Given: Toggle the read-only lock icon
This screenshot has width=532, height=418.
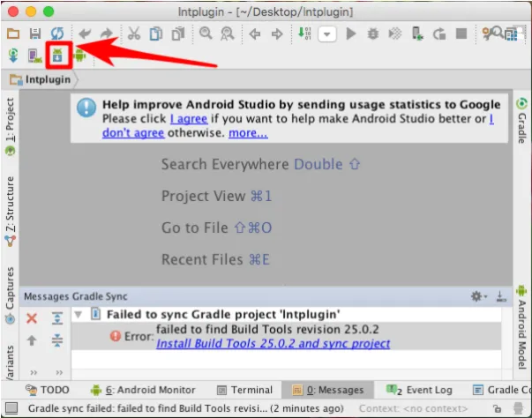Looking at the screenshot, I should click(x=497, y=408).
